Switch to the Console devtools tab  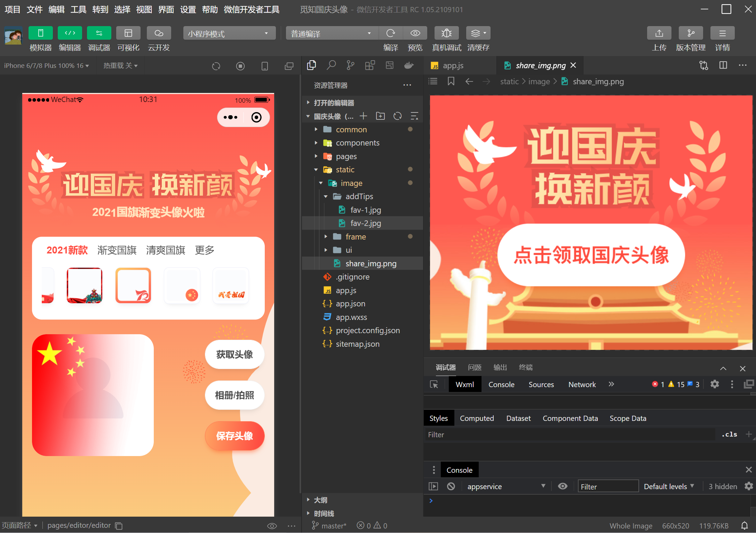501,384
